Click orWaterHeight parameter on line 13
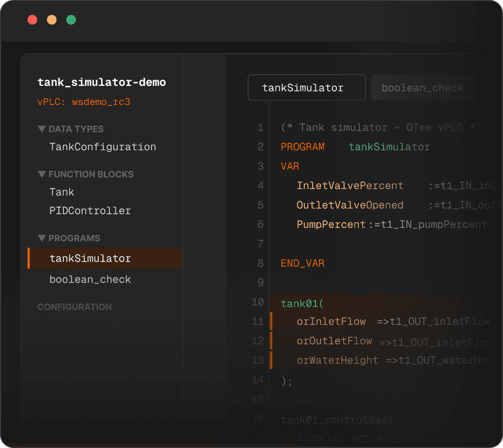503x448 pixels. click(x=337, y=360)
